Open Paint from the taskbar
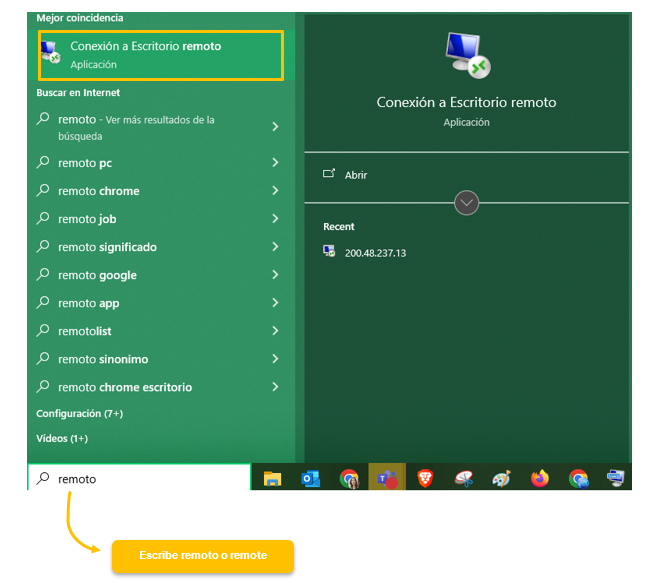The image size is (657, 583). [x=502, y=479]
